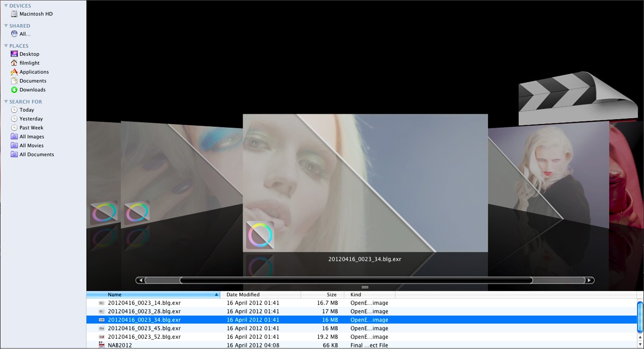Open the filmlight home folder icon
644x349 pixels.
[14, 63]
